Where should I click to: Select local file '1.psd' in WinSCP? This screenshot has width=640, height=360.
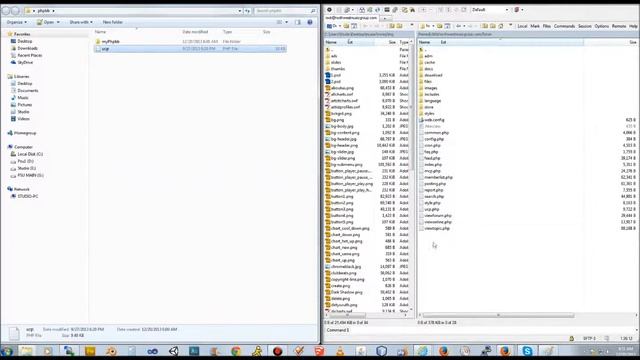(x=336, y=75)
